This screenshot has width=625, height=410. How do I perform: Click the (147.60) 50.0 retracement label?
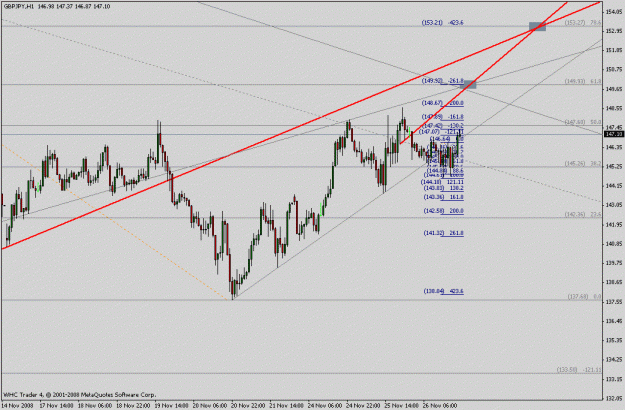click(x=583, y=122)
